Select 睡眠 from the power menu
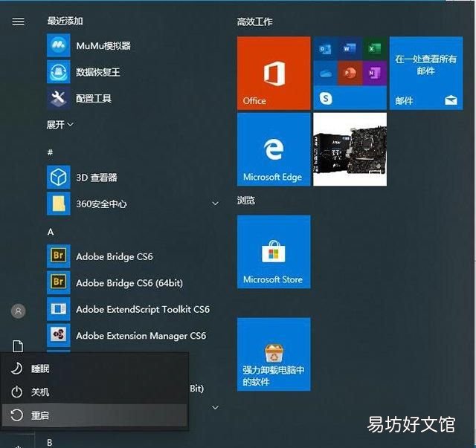 [x=94, y=369]
